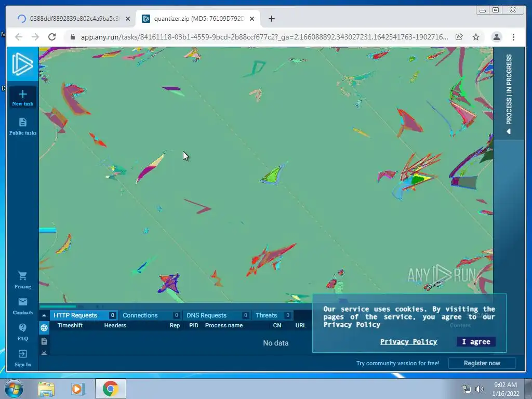Close the 0388ddf8892839e browser tab
532x399 pixels.
click(128, 19)
